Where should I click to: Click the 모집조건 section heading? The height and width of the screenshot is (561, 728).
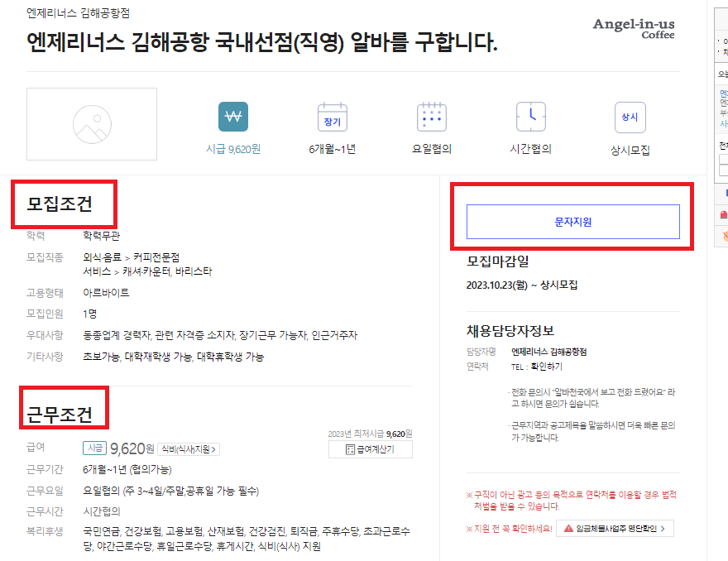point(60,204)
